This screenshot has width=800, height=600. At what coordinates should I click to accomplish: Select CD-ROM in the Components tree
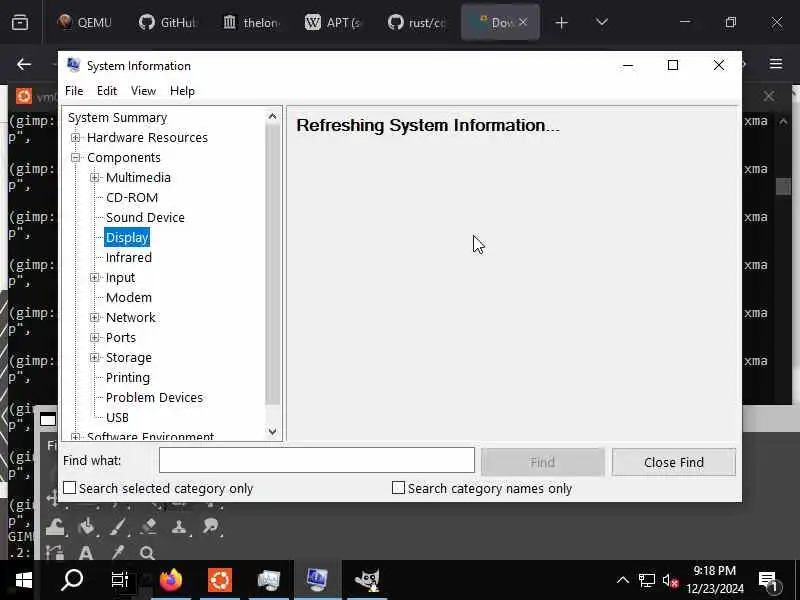(132, 197)
